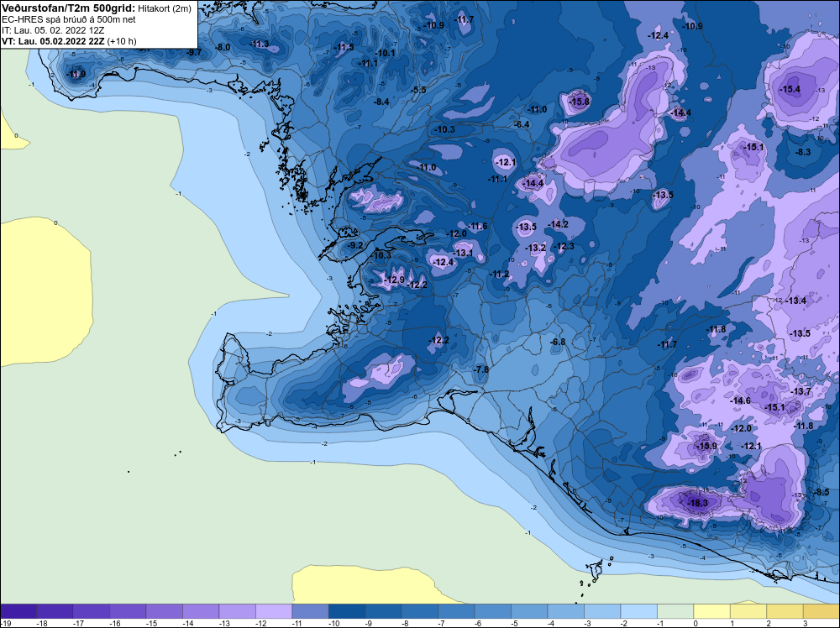Click the -11.2 temperature label
The height and width of the screenshot is (628, 840).
click(499, 274)
